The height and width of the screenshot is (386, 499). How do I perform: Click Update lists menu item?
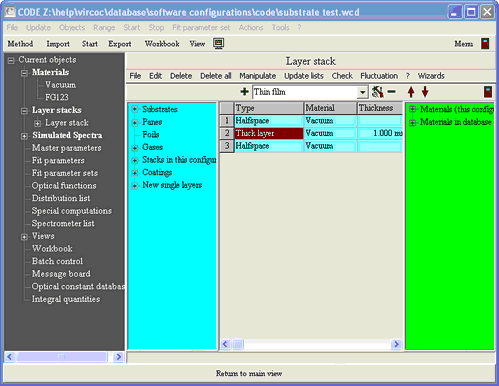(304, 76)
